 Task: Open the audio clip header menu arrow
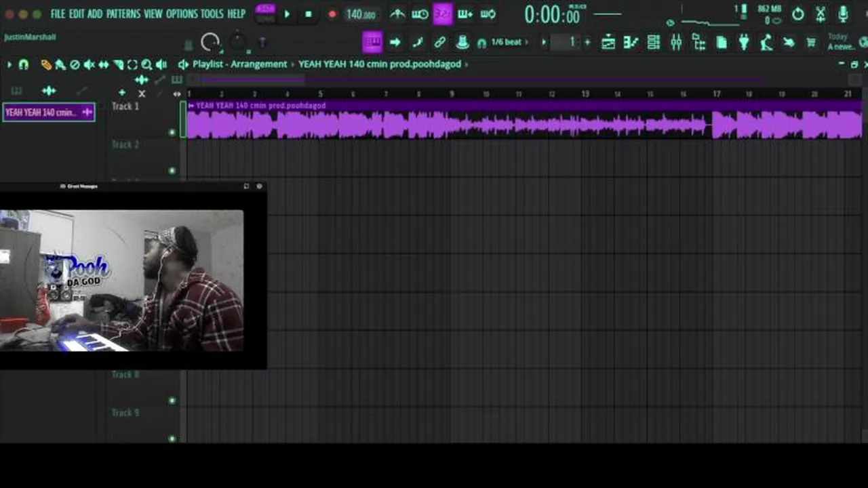[x=191, y=106]
